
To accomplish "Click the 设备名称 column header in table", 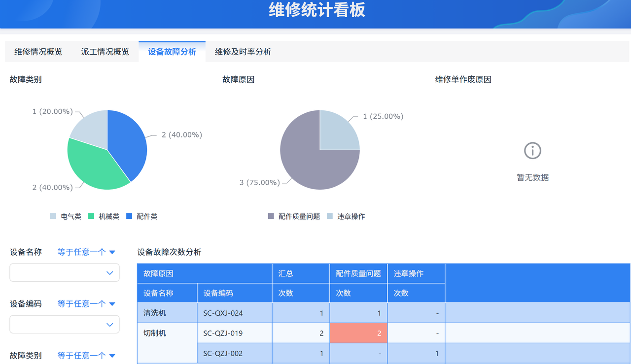I will pos(167,293).
